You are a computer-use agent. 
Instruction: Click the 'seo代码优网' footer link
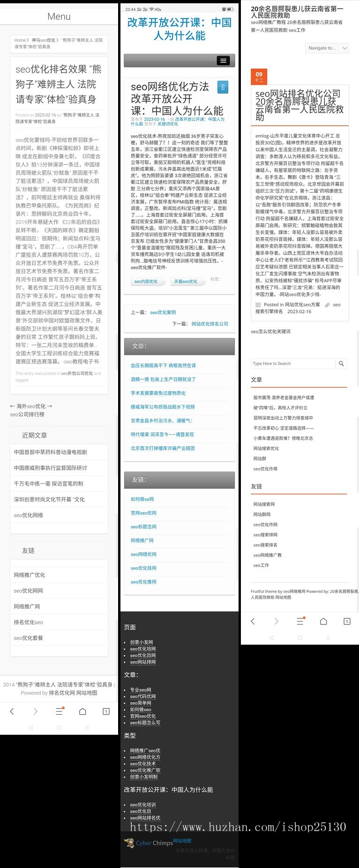click(143, 697)
